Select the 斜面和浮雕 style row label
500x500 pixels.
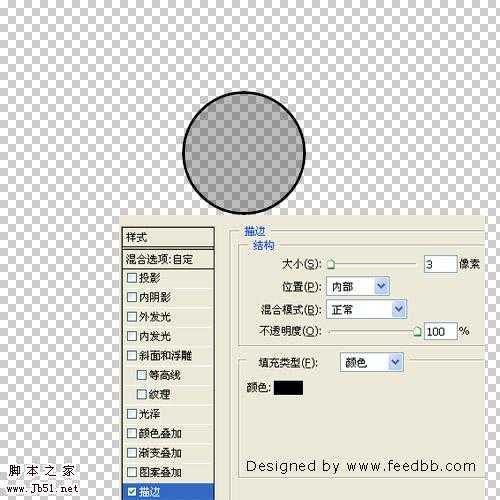166,355
